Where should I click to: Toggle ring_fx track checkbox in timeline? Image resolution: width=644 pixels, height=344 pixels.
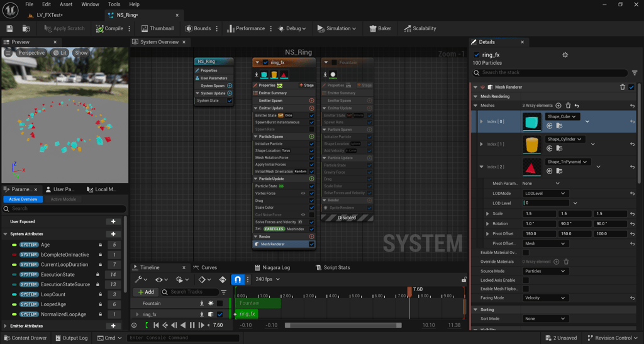(219, 314)
